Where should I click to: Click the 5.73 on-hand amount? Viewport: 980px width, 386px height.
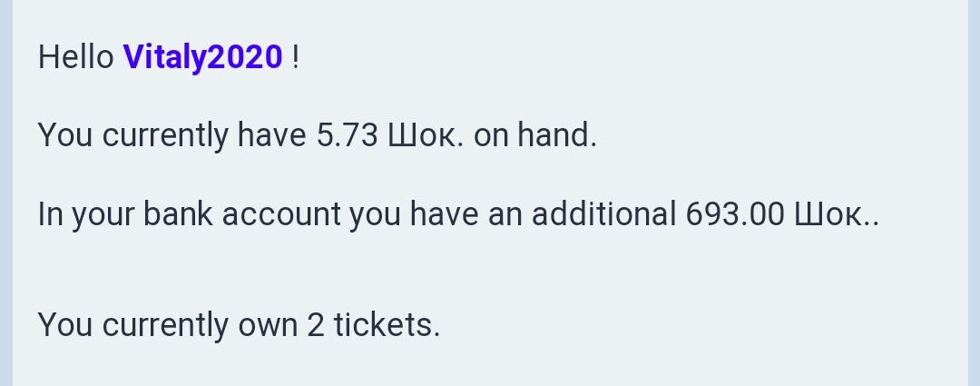pos(347,135)
